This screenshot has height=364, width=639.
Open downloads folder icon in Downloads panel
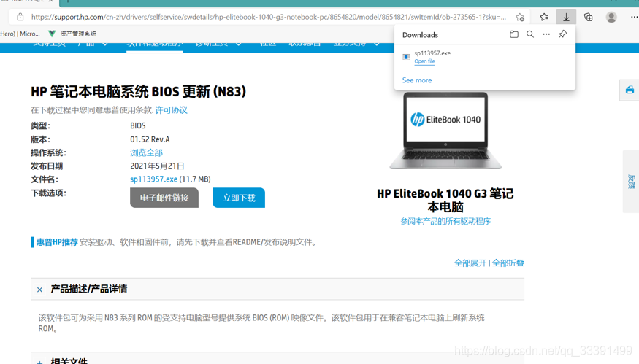point(514,34)
